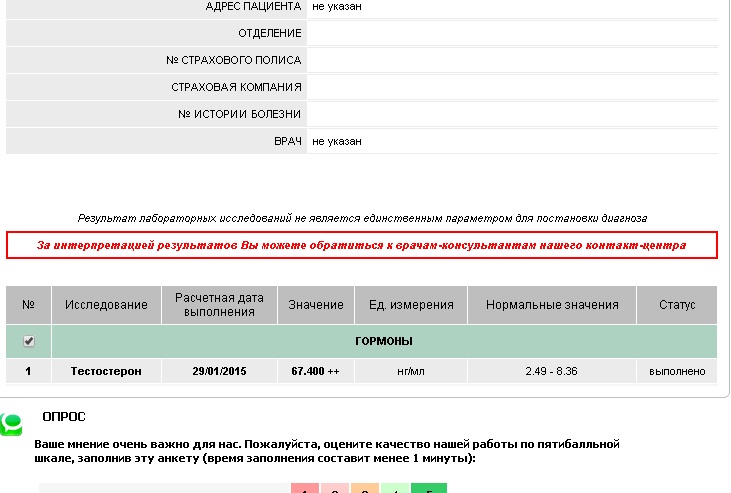Uncheck the checkbox in the ГОРМОНЫ row

[x=29, y=341]
